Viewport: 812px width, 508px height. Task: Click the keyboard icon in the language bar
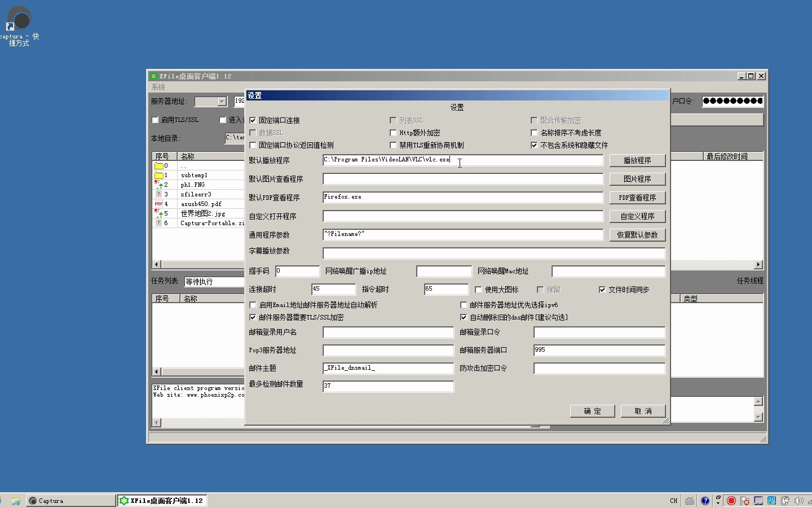click(690, 501)
